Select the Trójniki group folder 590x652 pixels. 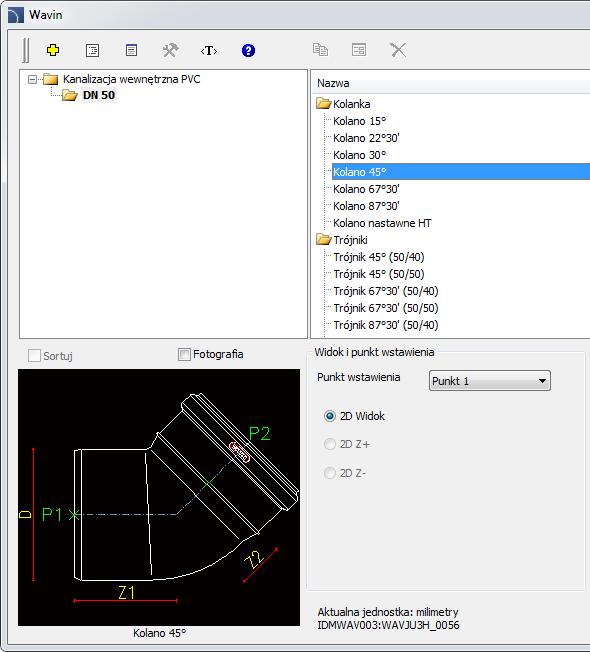(x=351, y=240)
